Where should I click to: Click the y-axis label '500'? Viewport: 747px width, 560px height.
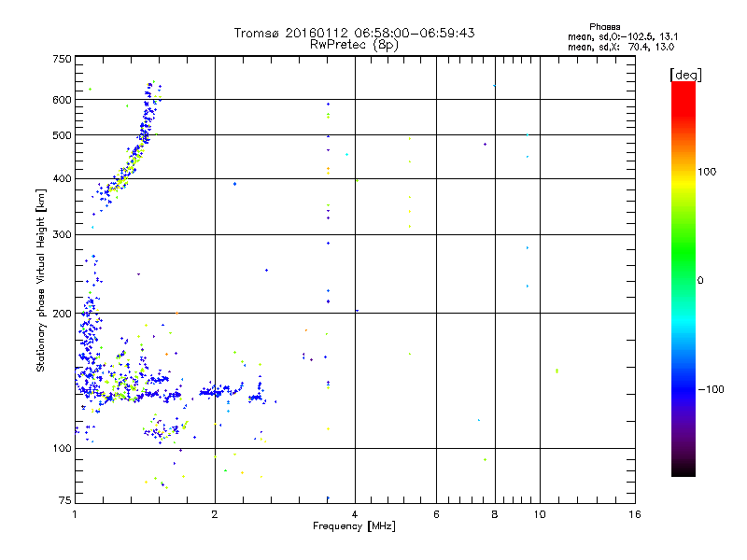pyautogui.click(x=62, y=135)
